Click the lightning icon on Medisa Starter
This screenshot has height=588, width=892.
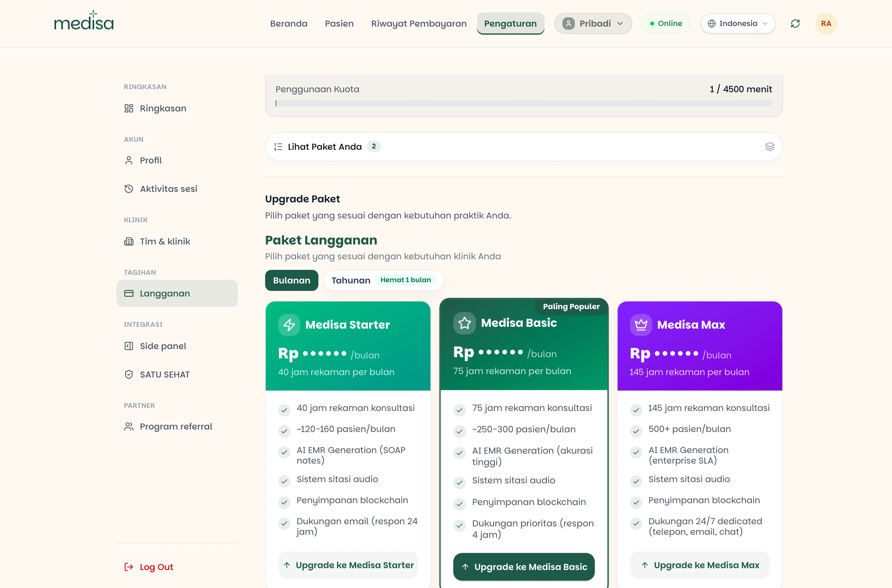tap(289, 325)
